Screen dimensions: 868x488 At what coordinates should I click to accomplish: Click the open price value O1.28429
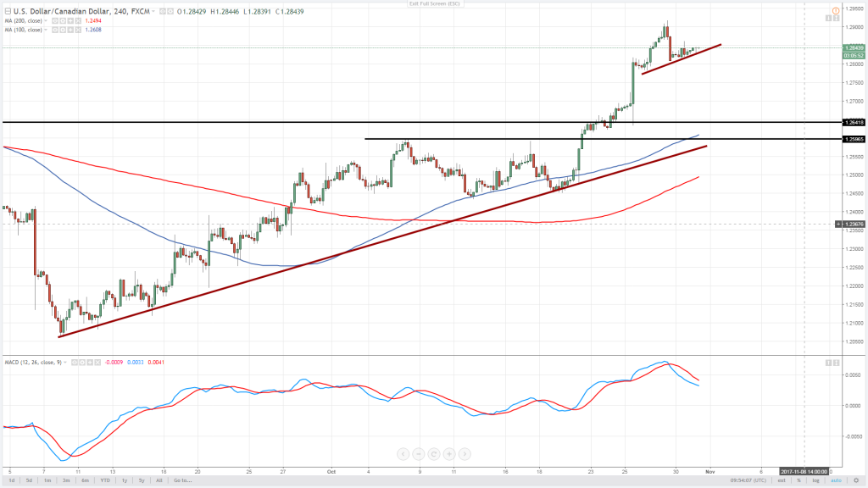click(x=192, y=11)
